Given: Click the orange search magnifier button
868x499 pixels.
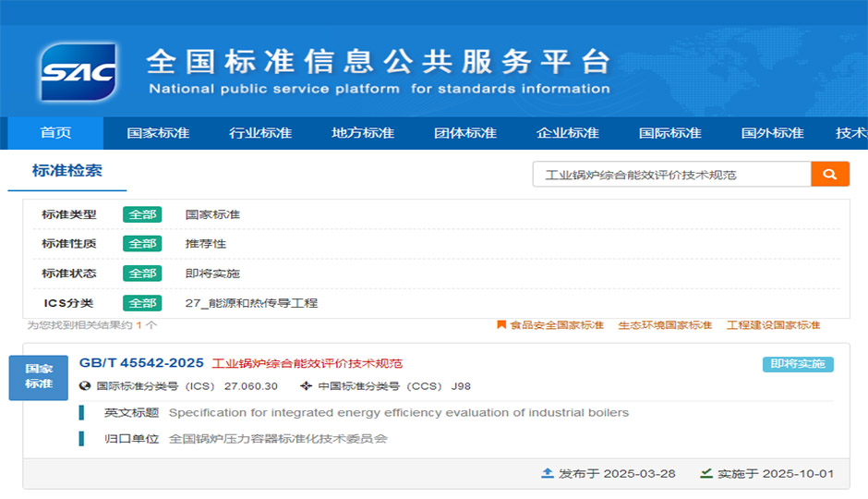Looking at the screenshot, I should (829, 174).
